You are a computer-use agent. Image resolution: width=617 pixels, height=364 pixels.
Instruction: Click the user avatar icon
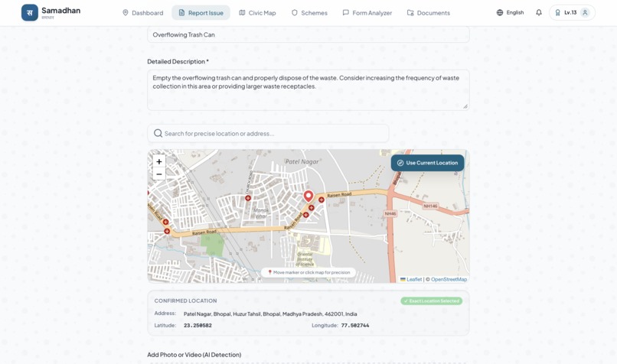click(585, 12)
